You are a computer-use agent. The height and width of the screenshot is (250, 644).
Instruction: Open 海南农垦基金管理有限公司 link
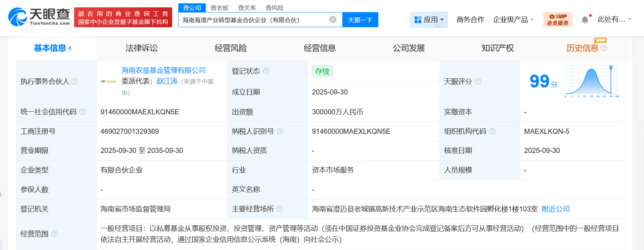coord(163,70)
